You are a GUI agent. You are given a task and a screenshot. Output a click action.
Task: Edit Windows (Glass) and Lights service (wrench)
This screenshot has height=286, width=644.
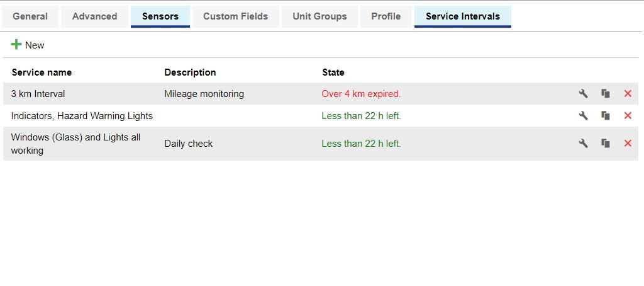tap(583, 144)
